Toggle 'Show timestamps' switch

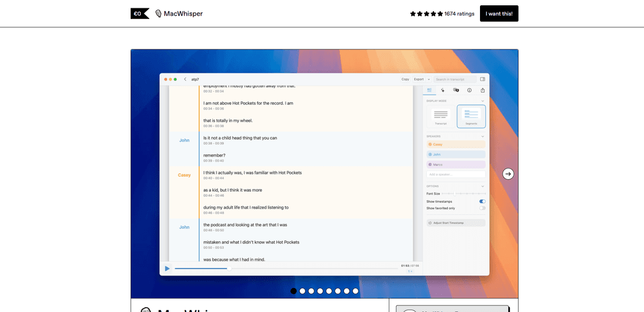click(x=482, y=201)
